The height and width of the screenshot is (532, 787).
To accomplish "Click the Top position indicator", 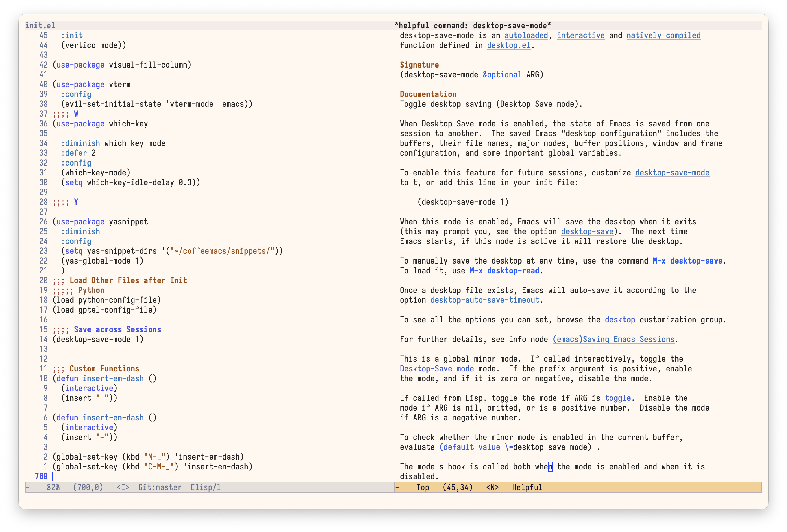I will (423, 487).
